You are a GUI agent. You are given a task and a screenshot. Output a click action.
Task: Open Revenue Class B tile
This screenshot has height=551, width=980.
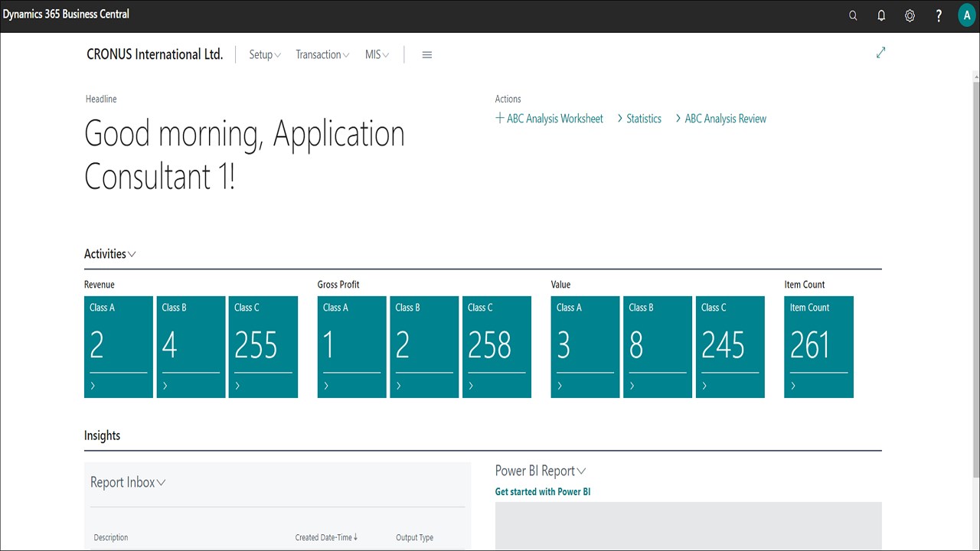click(191, 347)
